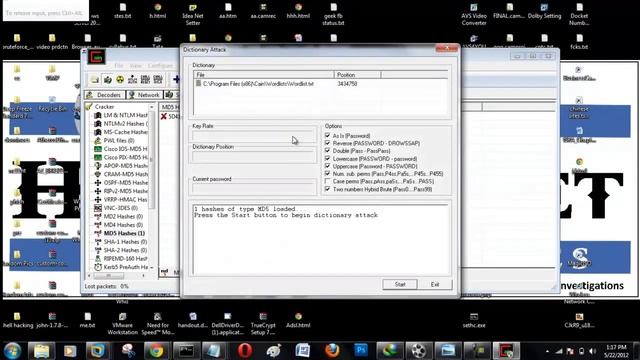The image size is (640, 360).
Task: Click the 3434758 position value
Action: 347,84
